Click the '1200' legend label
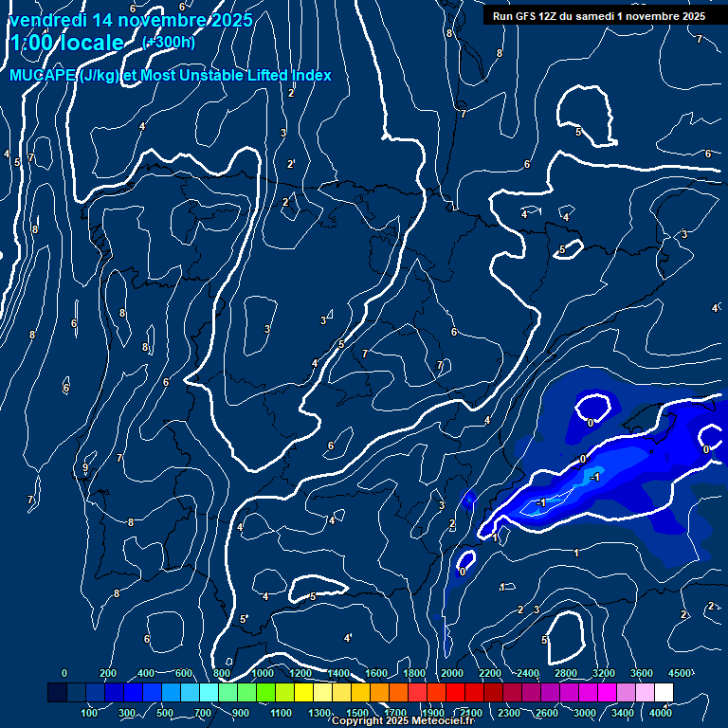The image size is (728, 728). pos(300,673)
